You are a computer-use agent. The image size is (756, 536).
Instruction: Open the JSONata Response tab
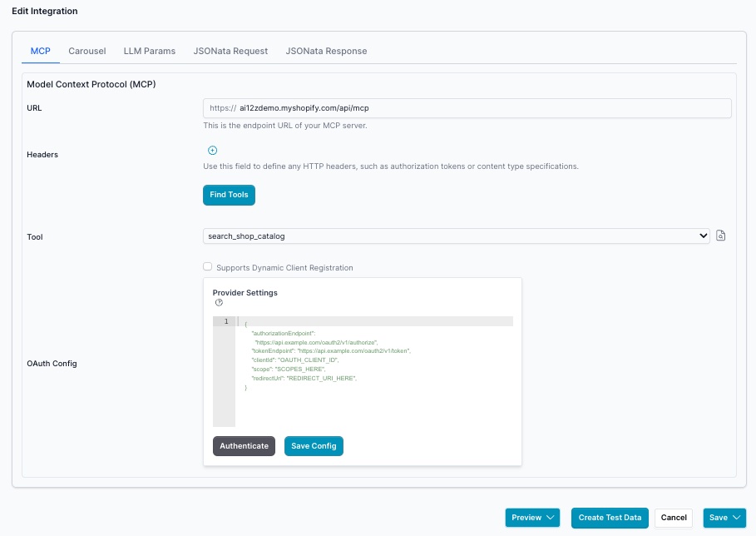click(x=326, y=51)
